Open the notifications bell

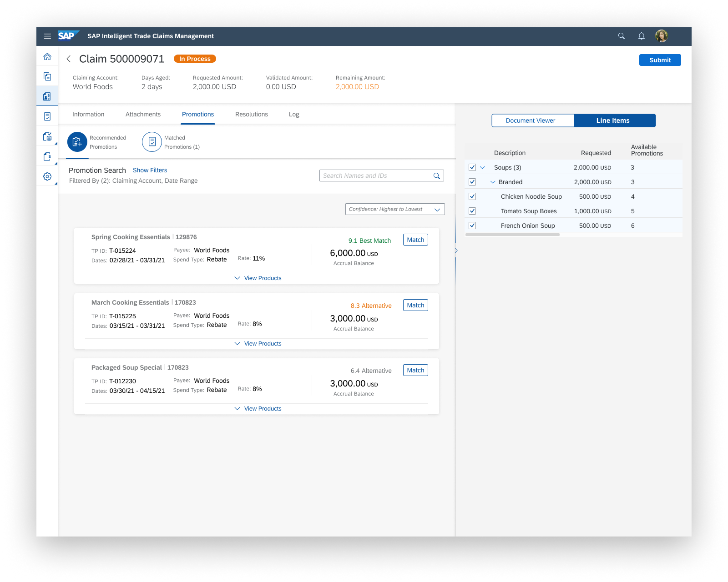coord(642,36)
